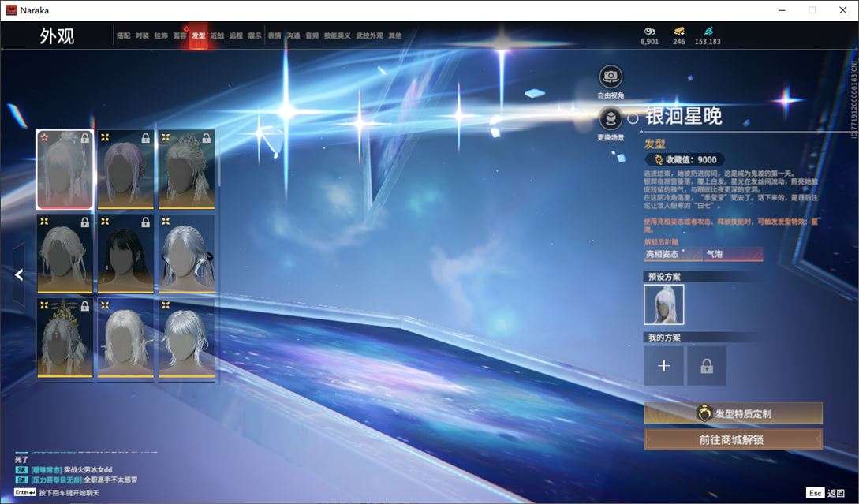
Task: Click 前往商城解锁 button
Action: click(x=733, y=439)
